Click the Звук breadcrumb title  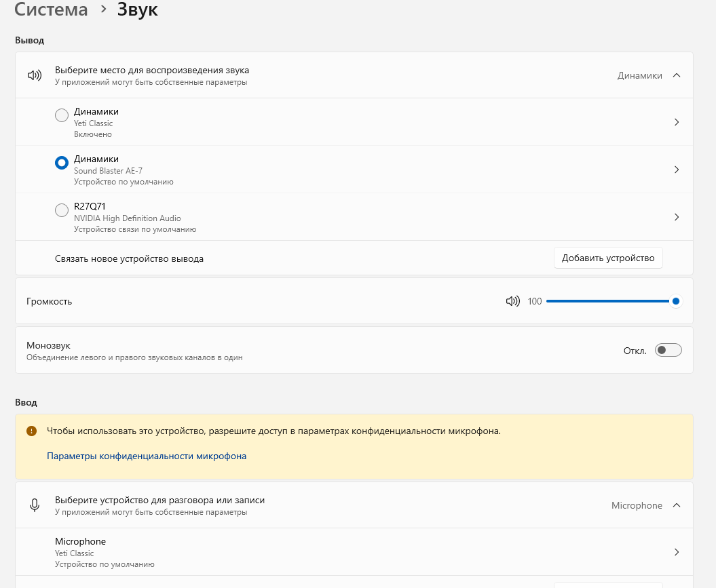click(137, 10)
